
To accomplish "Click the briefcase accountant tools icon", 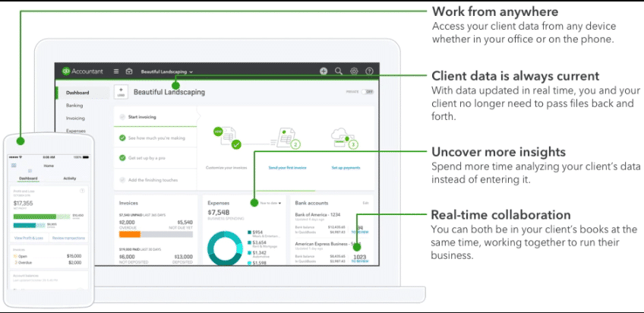I will click(x=129, y=71).
